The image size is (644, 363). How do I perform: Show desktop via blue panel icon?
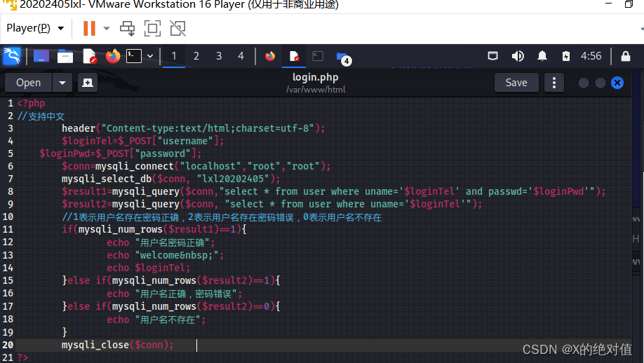[41, 56]
